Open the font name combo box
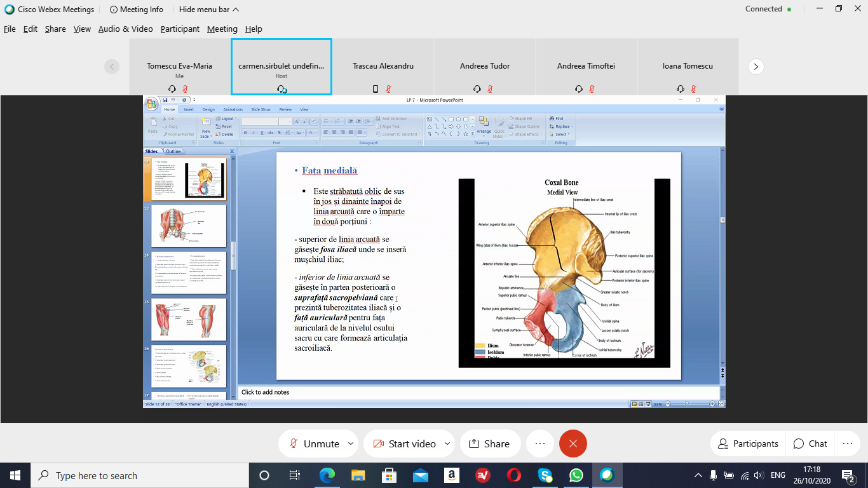 pyautogui.click(x=260, y=121)
